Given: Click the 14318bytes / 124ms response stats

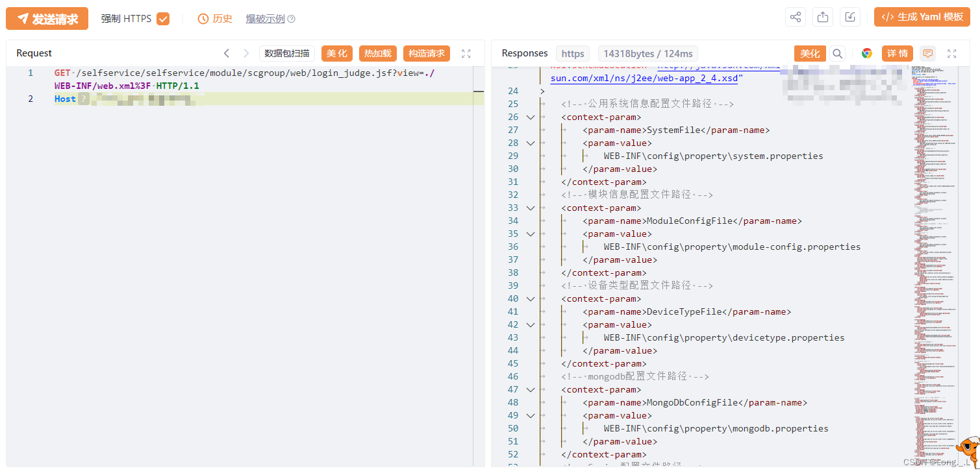Looking at the screenshot, I should [x=647, y=54].
